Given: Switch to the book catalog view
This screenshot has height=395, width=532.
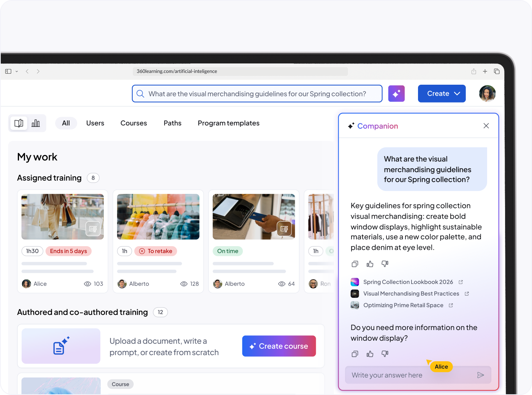Looking at the screenshot, I should coord(19,123).
